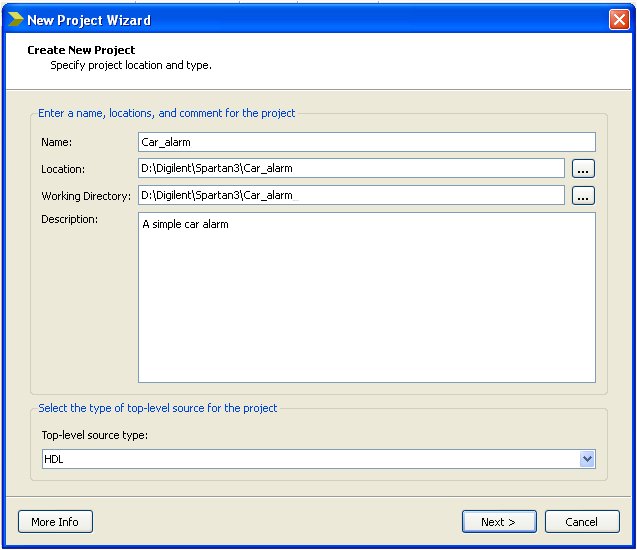Click the "Working Directory:" label
Viewport: 637px width, 550px height.
tap(85, 197)
